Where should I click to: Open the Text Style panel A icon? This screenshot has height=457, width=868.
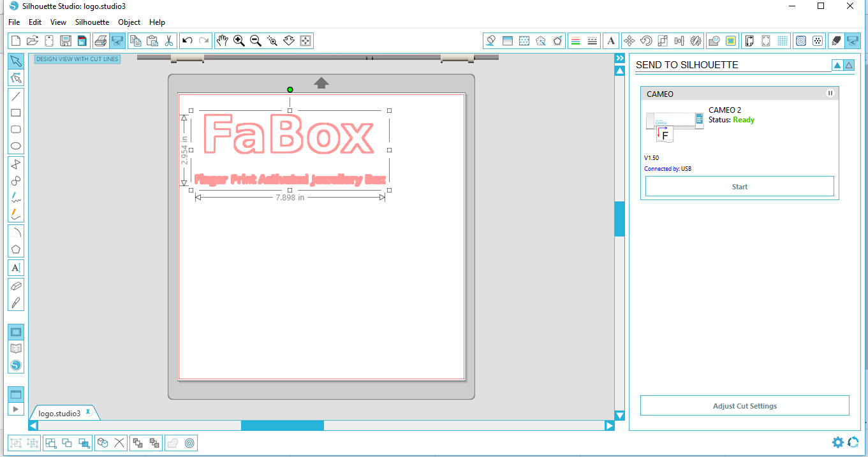[611, 41]
